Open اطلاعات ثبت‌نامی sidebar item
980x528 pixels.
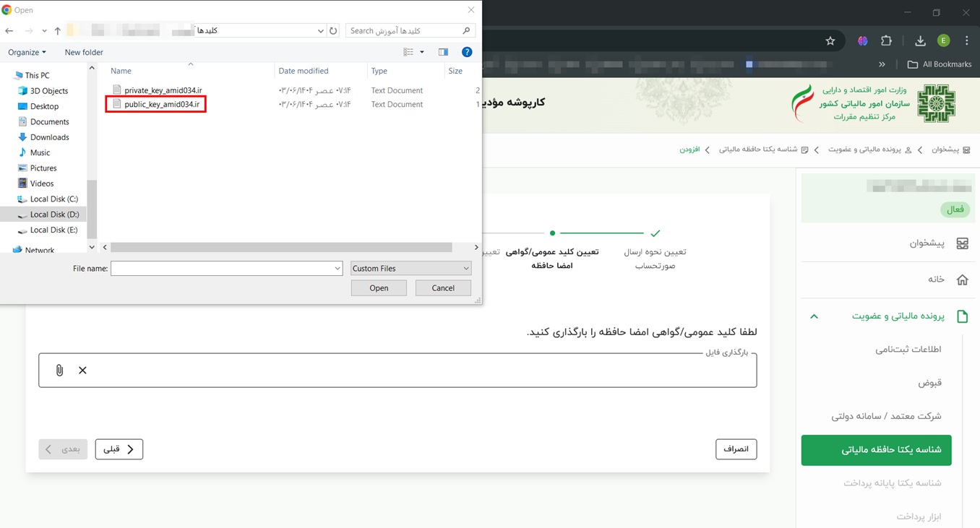tap(908, 350)
